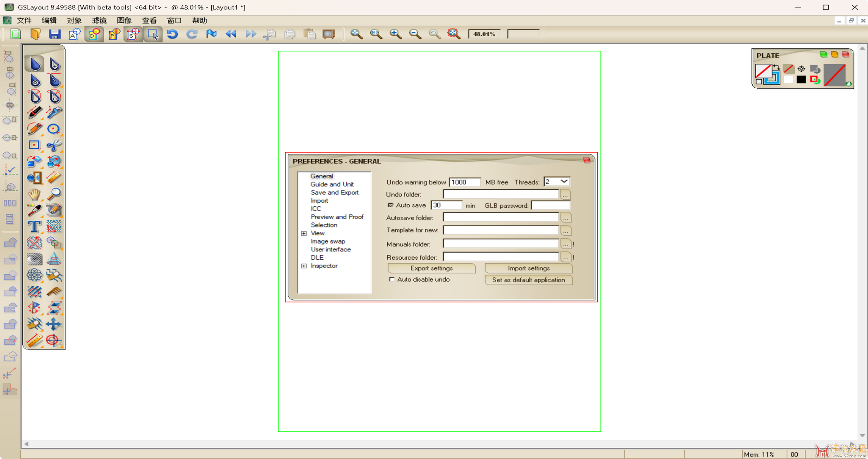Image resolution: width=868 pixels, height=459 pixels.
Task: Click the Save disk icon in toolbar
Action: pyautogui.click(x=55, y=34)
